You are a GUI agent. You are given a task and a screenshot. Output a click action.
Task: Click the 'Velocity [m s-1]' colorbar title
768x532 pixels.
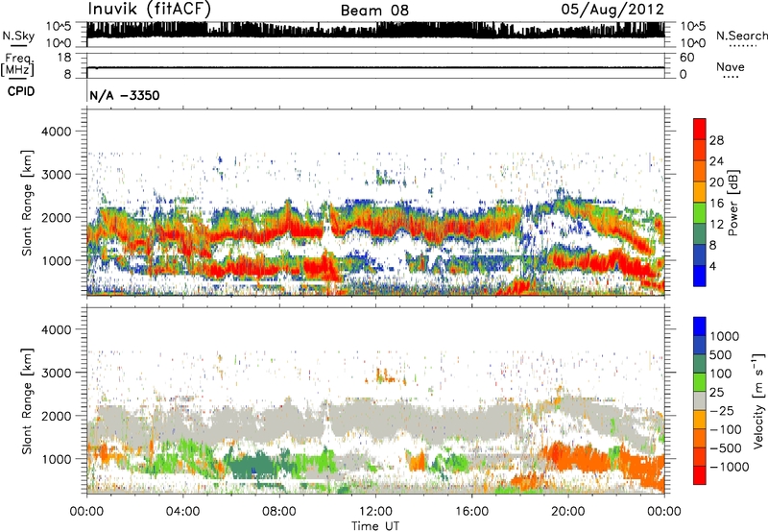pyautogui.click(x=758, y=400)
